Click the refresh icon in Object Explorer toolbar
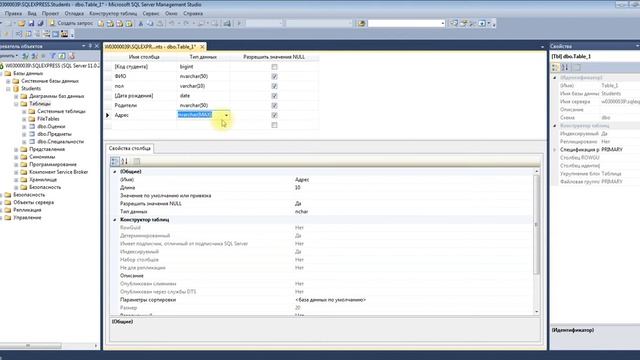The image size is (640, 360). pos(62,56)
